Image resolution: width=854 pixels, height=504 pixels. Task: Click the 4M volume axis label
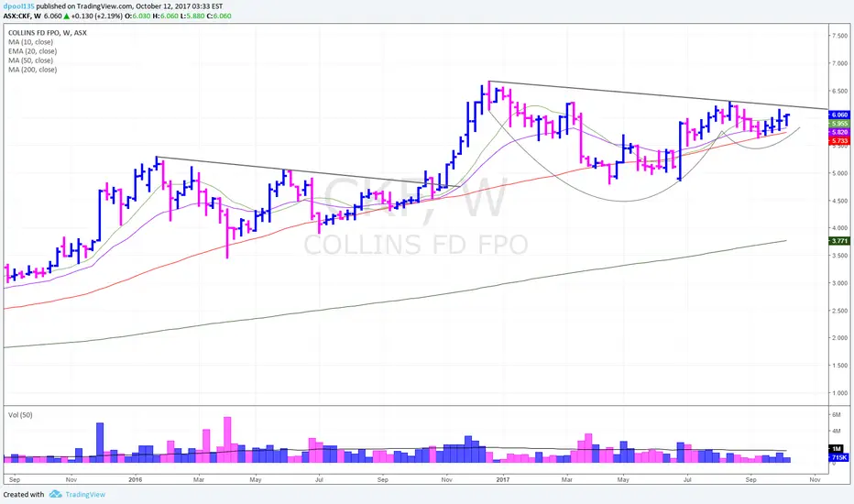pyautogui.click(x=836, y=431)
